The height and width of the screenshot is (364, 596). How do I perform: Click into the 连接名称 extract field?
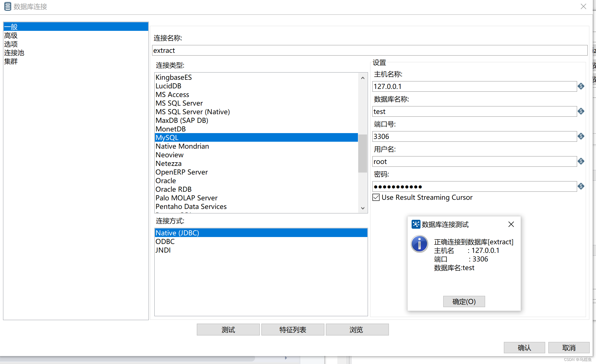pyautogui.click(x=369, y=51)
